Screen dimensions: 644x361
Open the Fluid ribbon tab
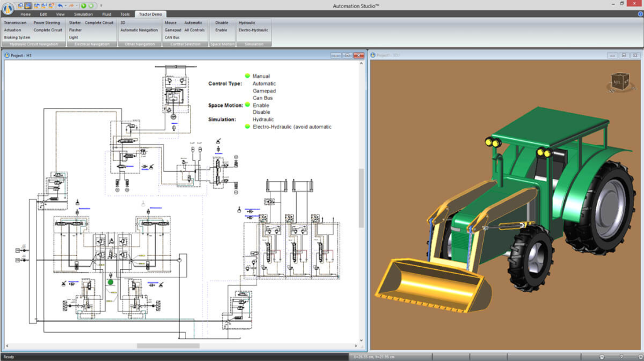pyautogui.click(x=106, y=14)
